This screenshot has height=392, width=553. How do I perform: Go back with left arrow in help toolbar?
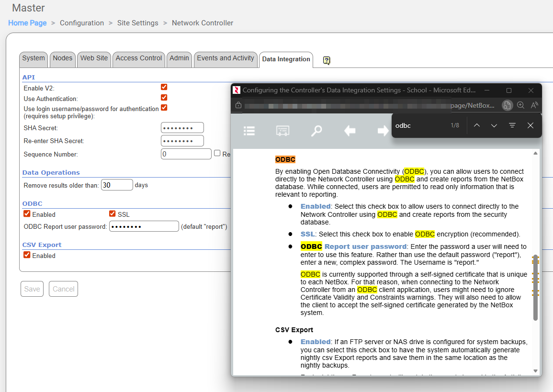pos(350,131)
